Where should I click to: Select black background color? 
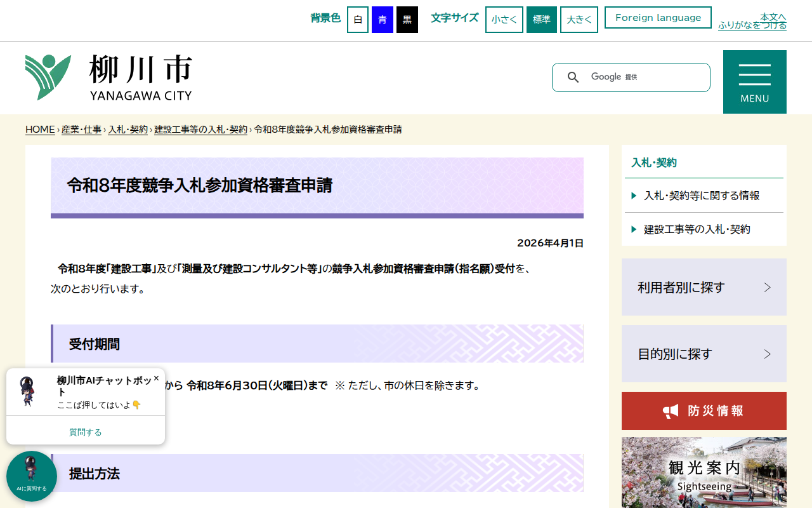[x=407, y=20]
